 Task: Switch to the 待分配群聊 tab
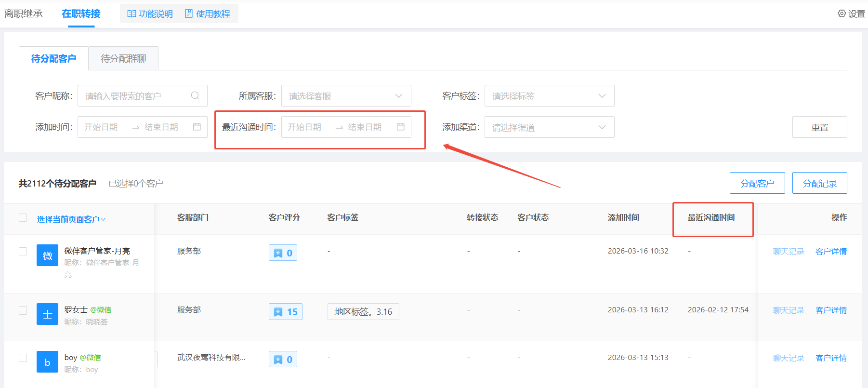[x=123, y=58]
